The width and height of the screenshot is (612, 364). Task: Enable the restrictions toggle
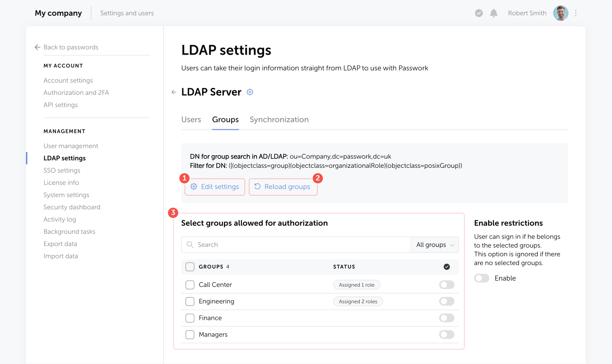[481, 278]
